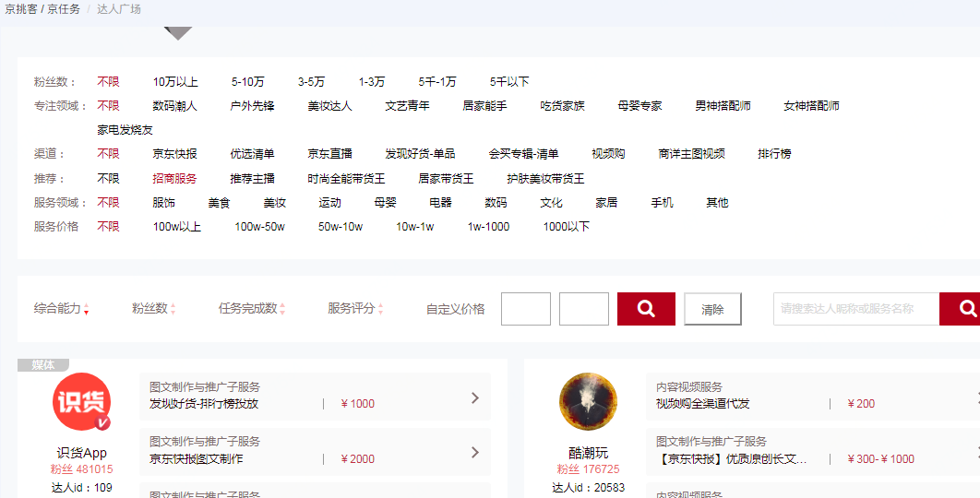Choose 1000以下 service price
The width and height of the screenshot is (980, 498).
567,227
